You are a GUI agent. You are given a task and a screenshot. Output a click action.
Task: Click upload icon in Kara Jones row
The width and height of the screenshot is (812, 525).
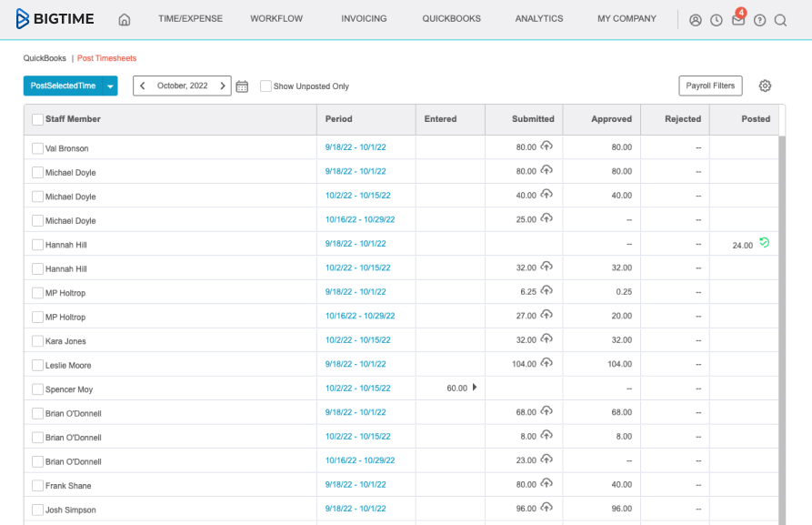(x=546, y=339)
